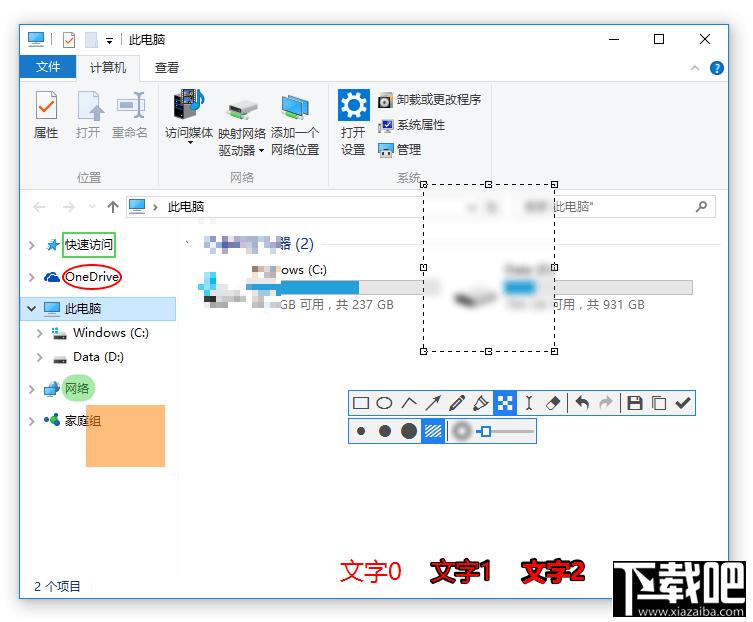Image resolution: width=753 pixels, height=622 pixels.
Task: Select the text insertion tool
Action: (529, 403)
